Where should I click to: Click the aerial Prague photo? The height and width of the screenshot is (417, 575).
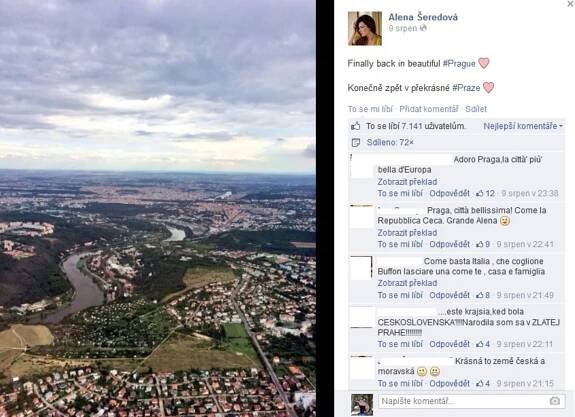pyautogui.click(x=158, y=208)
